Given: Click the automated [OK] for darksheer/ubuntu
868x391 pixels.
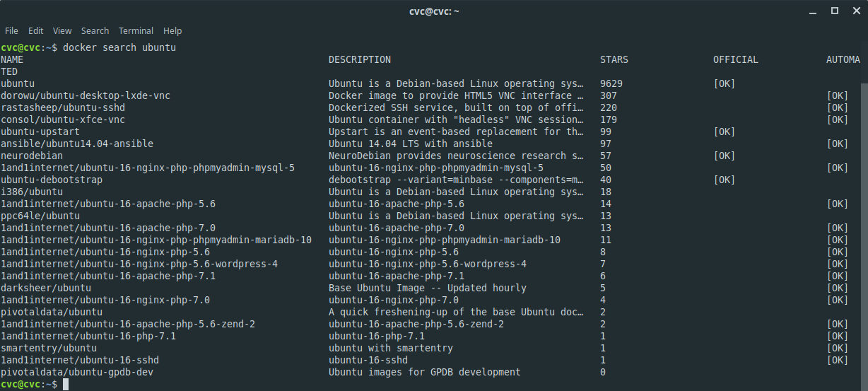Looking at the screenshot, I should [x=838, y=288].
